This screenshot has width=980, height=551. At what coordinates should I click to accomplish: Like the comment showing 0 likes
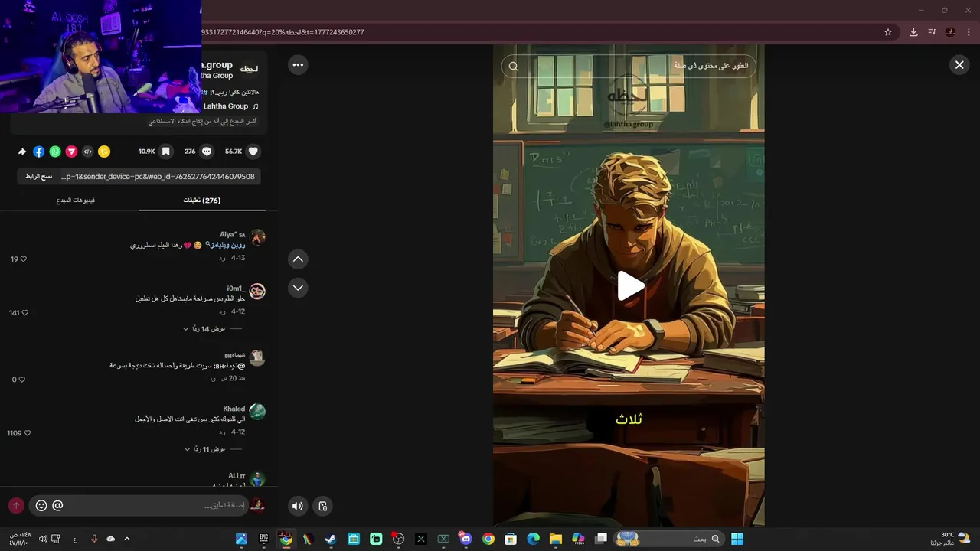(x=21, y=380)
